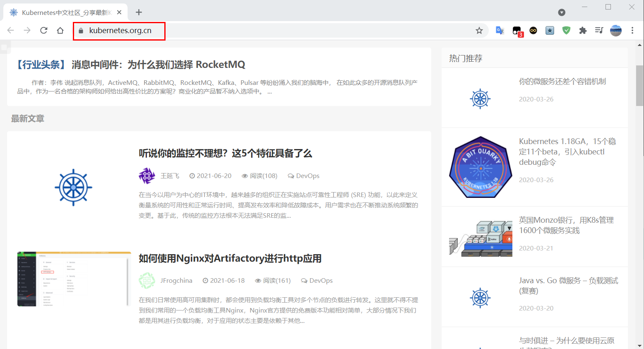Open the Google Translate extension icon

[x=500, y=30]
